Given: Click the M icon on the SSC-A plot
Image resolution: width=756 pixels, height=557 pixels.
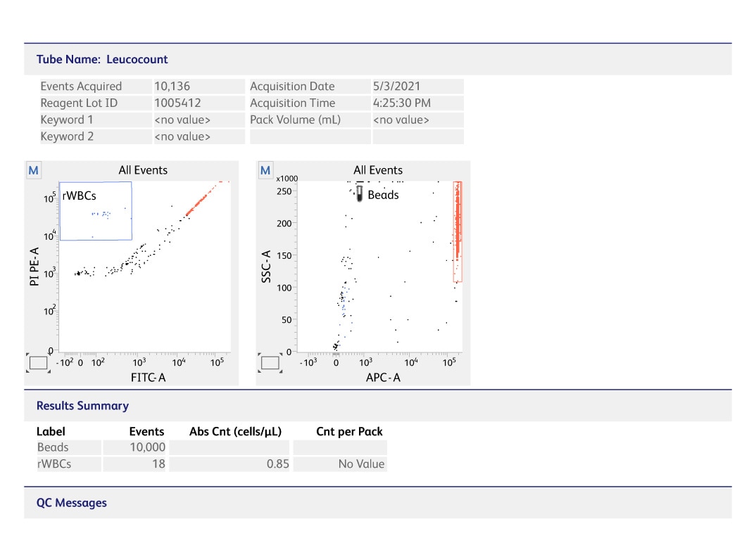Looking at the screenshot, I should tap(265, 169).
